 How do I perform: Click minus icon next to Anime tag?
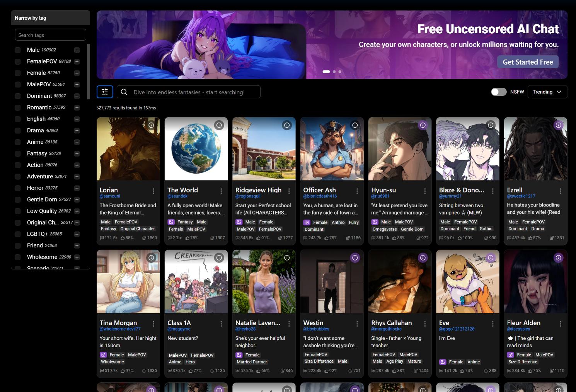point(77,142)
